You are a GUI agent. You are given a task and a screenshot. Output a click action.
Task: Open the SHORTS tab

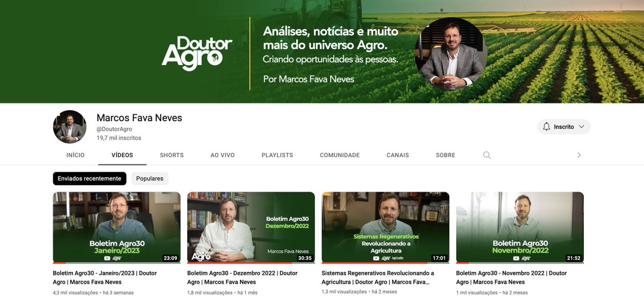pyautogui.click(x=172, y=155)
